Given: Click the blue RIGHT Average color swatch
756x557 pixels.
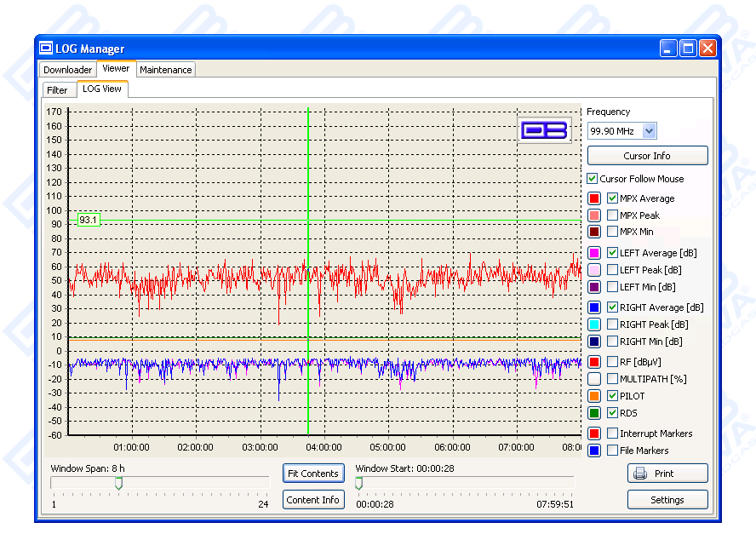Looking at the screenshot, I should point(594,307).
